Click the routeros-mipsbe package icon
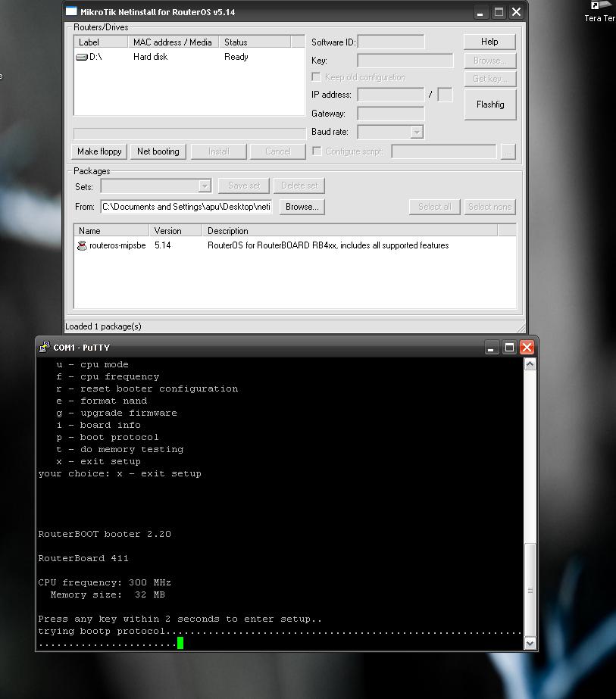 (x=82, y=245)
